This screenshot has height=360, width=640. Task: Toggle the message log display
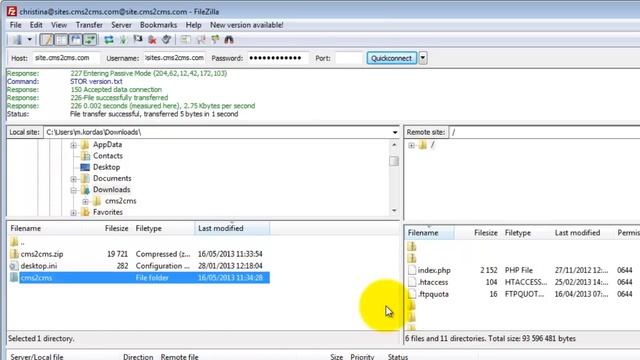[47, 40]
